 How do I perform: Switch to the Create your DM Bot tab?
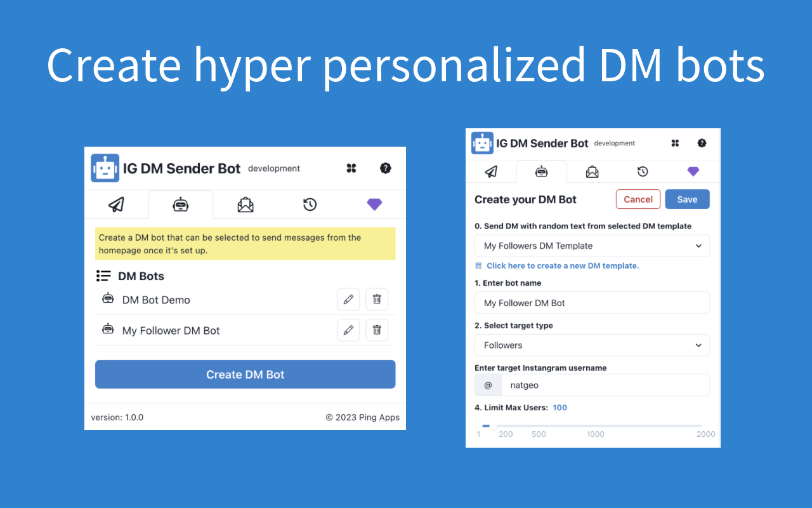[542, 171]
